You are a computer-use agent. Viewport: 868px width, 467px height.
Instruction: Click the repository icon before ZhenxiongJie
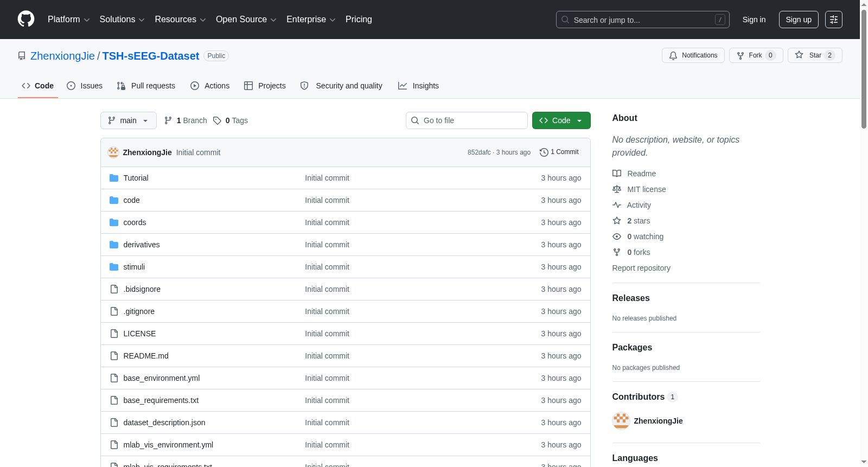coord(22,56)
